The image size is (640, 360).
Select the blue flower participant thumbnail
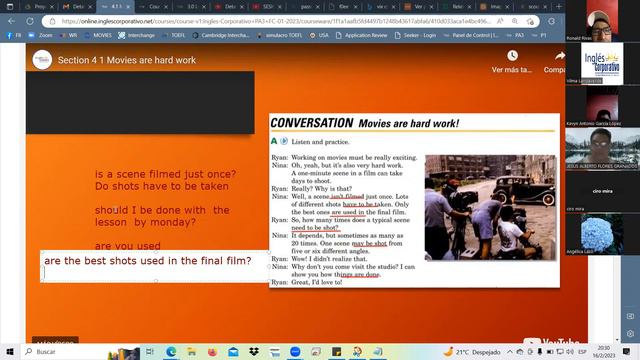pos(602,233)
